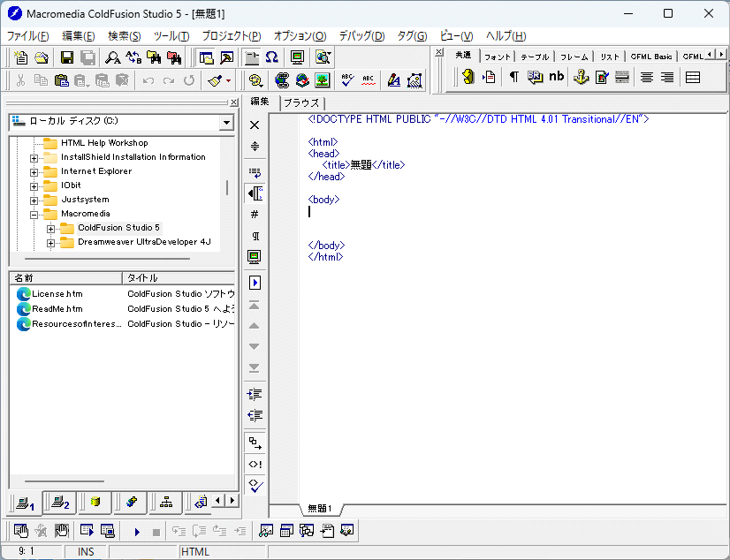The image size is (730, 560).
Task: Toggle the Resource Tab panel button
Action: pos(205,58)
